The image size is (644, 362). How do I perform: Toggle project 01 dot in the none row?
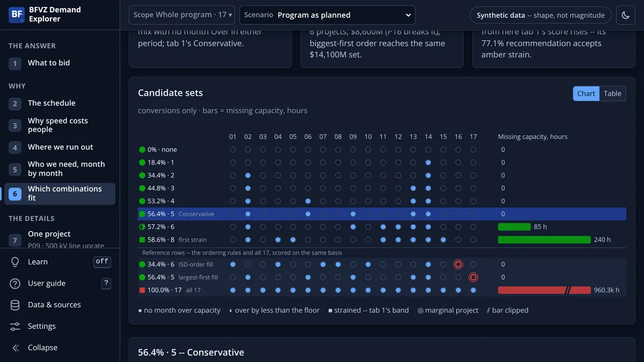click(x=232, y=150)
